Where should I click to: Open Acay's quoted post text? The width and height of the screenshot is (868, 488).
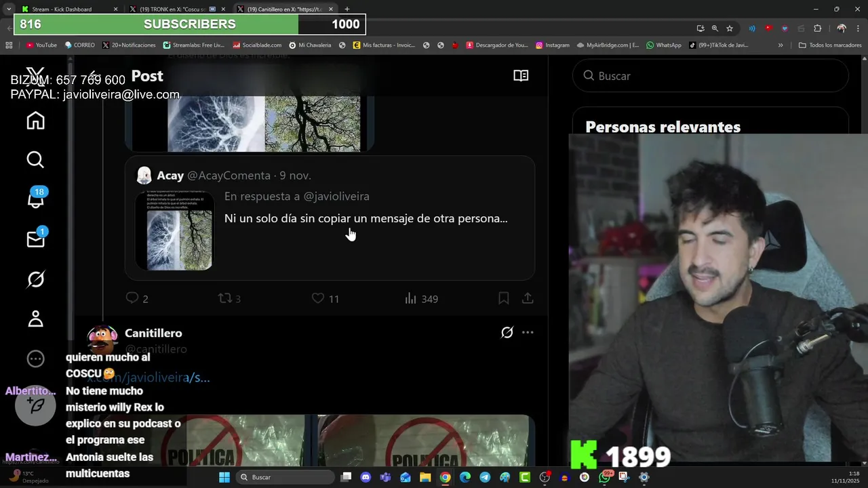(x=366, y=218)
